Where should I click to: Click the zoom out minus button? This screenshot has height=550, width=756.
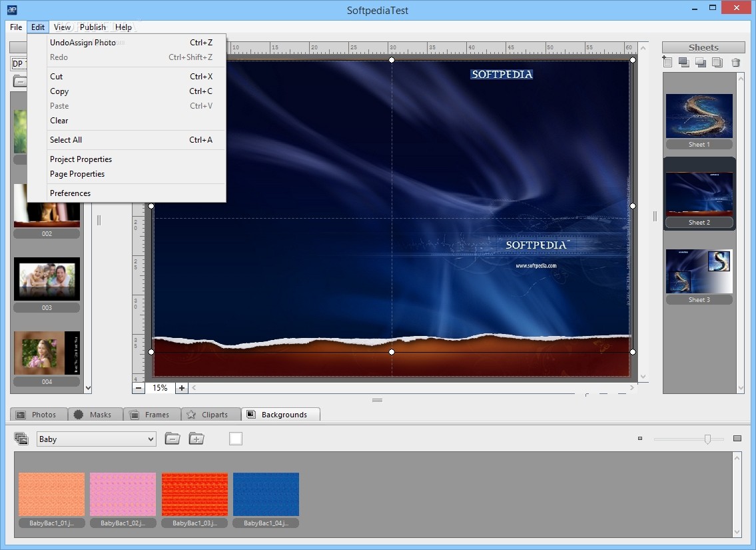[x=139, y=388]
